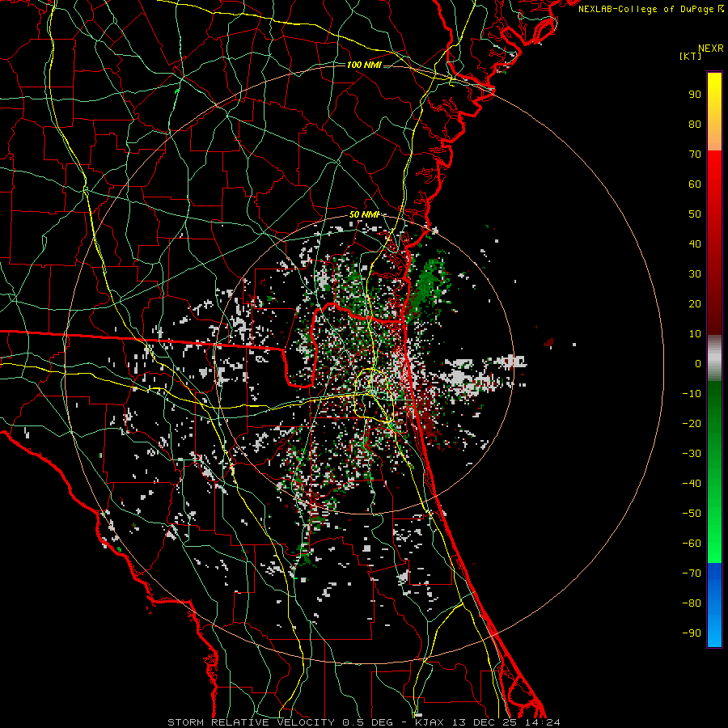Pick the gray zero-velocity band of the color bar
This screenshot has height=728, width=728.
(x=714, y=358)
